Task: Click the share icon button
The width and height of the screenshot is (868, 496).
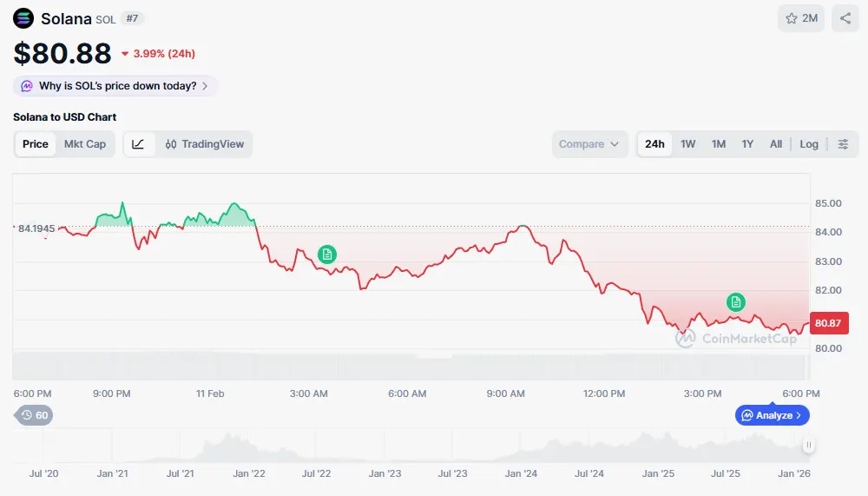Action: [x=845, y=18]
